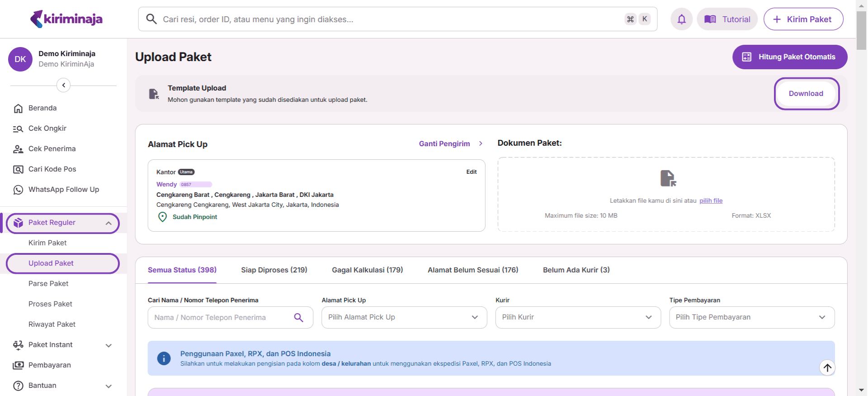Collapse sidebar with the chevron button
The width and height of the screenshot is (868, 396).
[x=63, y=85]
